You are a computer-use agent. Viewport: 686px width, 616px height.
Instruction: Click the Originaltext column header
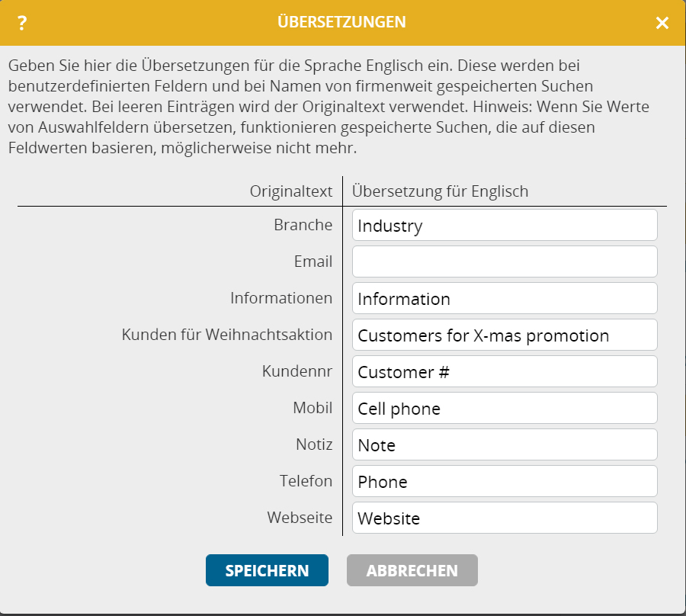click(x=291, y=191)
